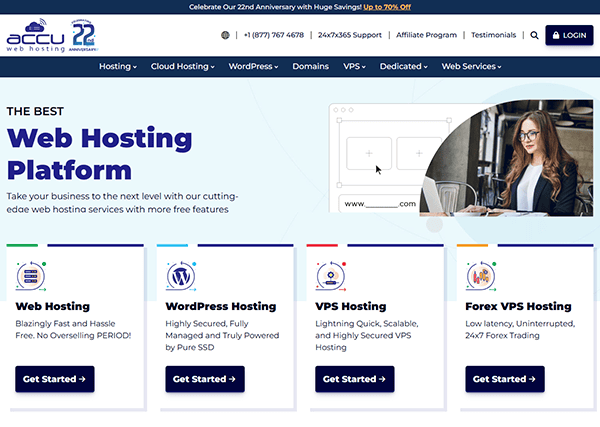This screenshot has height=427, width=600.
Task: Click the Web Hosting card title
Action: [53, 306]
